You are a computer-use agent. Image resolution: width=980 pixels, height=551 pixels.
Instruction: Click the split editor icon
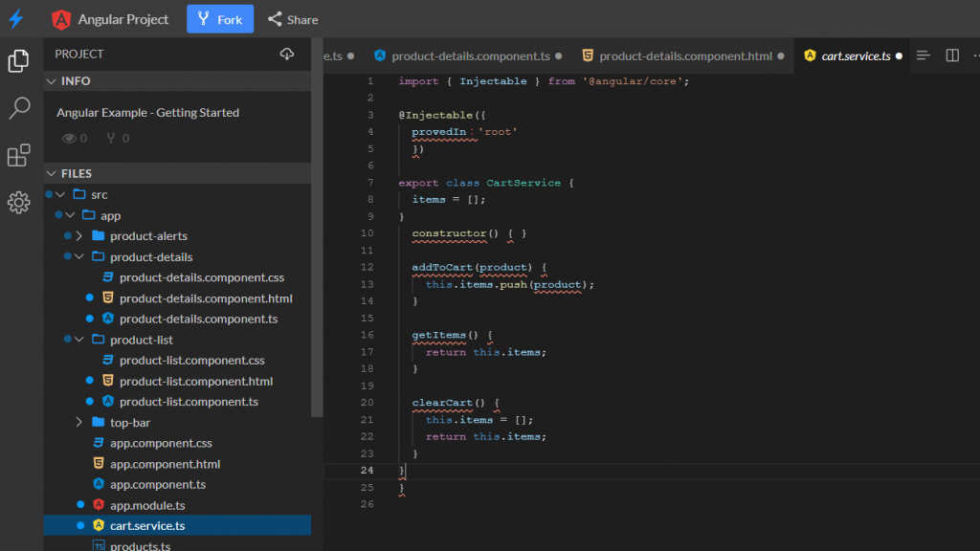click(x=952, y=55)
